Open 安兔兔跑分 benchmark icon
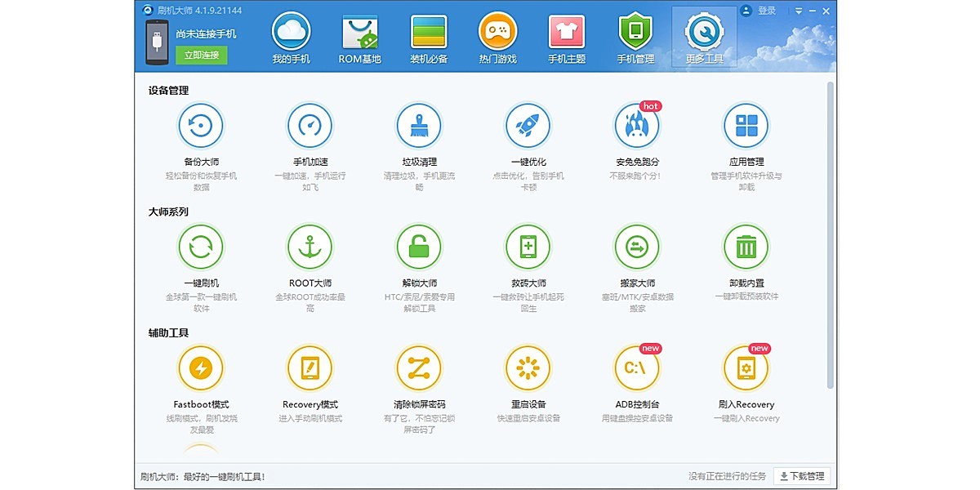Screen dimensions: 980x490 tap(637, 126)
